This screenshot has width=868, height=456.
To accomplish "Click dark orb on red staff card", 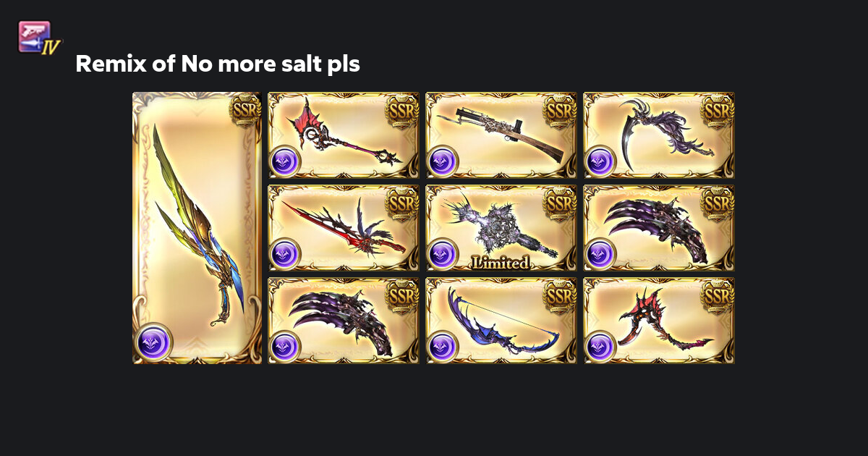I will click(284, 161).
